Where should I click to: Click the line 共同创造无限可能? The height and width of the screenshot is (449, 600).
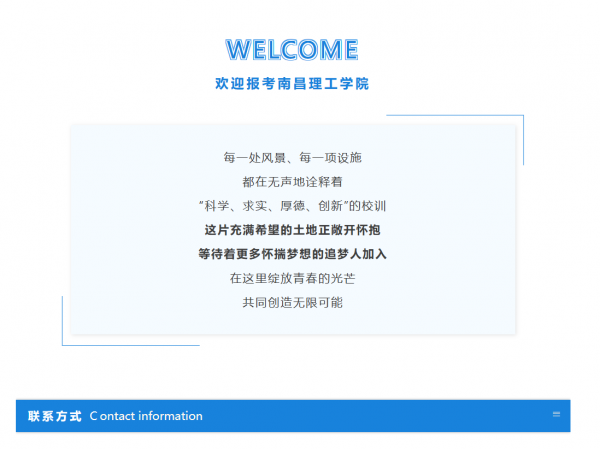[293, 302]
